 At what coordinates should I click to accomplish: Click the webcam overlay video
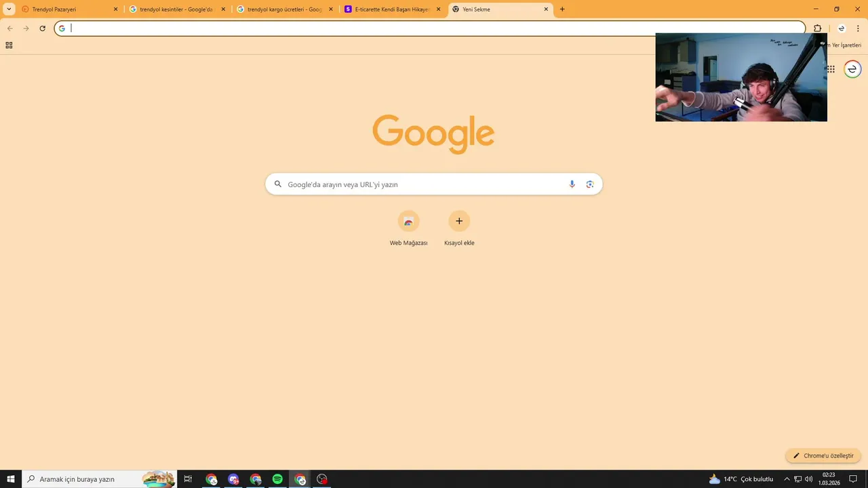tap(741, 77)
